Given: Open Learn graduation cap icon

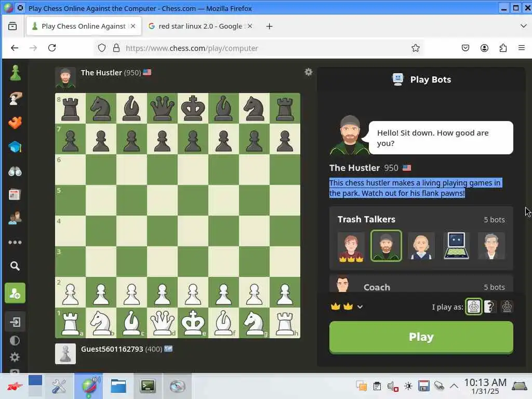Looking at the screenshot, I should [15, 147].
